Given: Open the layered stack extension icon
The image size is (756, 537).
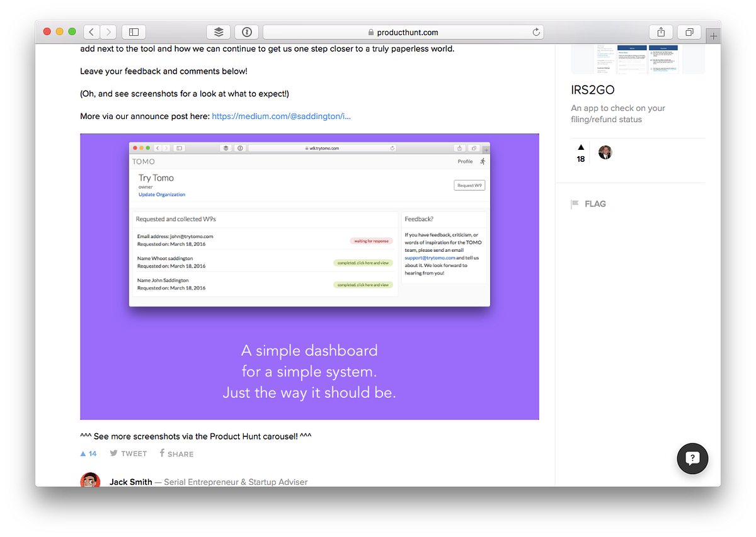Looking at the screenshot, I should coord(219,32).
